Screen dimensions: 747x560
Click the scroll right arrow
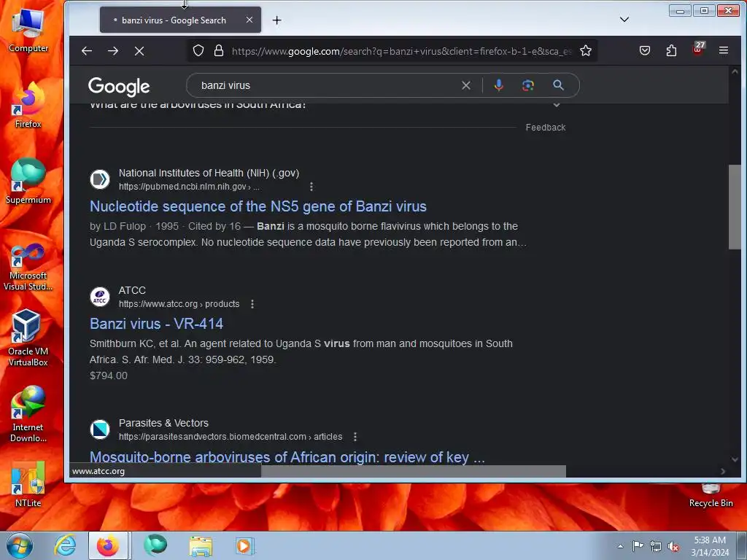(723, 472)
